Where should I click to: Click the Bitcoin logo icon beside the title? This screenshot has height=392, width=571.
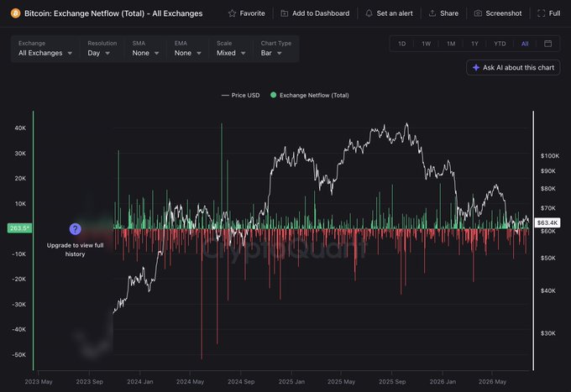coord(15,13)
